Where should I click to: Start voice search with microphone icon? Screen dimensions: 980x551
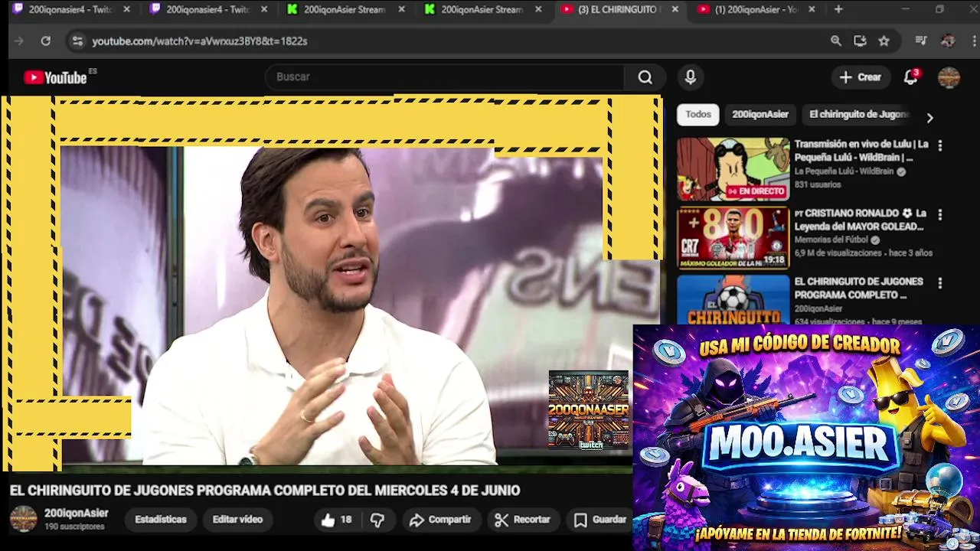690,77
